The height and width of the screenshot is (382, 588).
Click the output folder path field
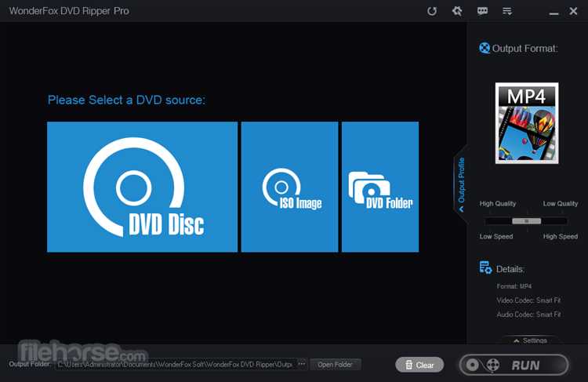tap(176, 365)
